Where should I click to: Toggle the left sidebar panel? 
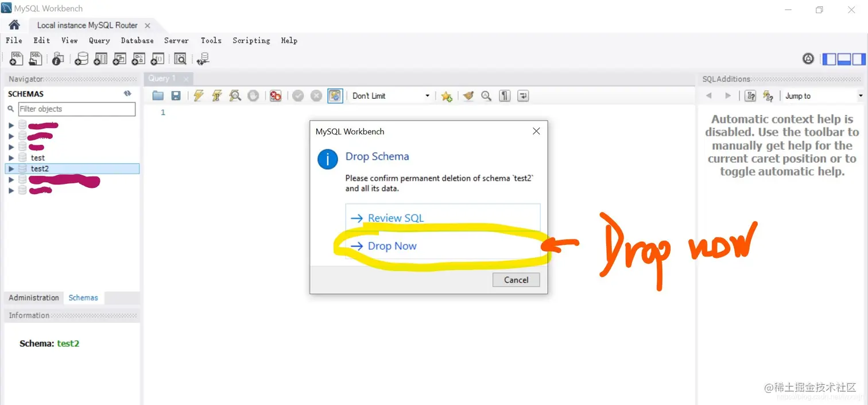click(830, 59)
